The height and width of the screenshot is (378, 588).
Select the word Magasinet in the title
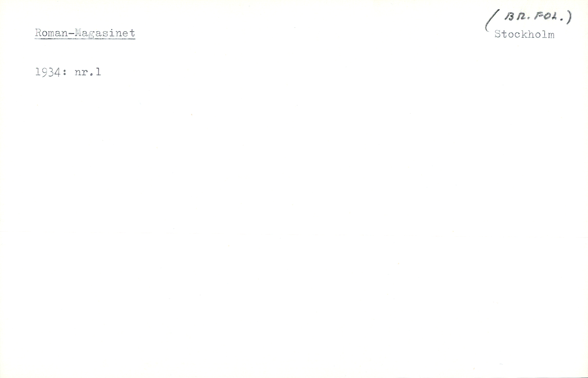(105, 33)
